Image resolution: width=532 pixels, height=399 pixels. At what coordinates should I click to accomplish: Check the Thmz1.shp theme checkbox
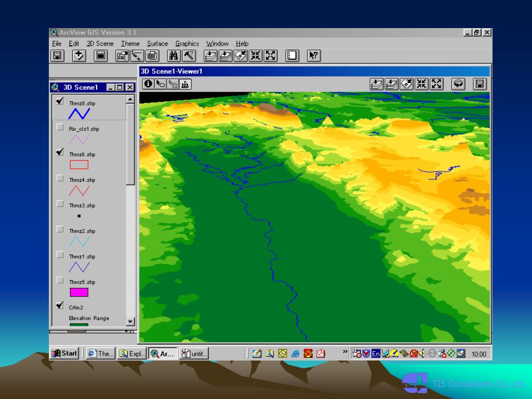(60, 255)
